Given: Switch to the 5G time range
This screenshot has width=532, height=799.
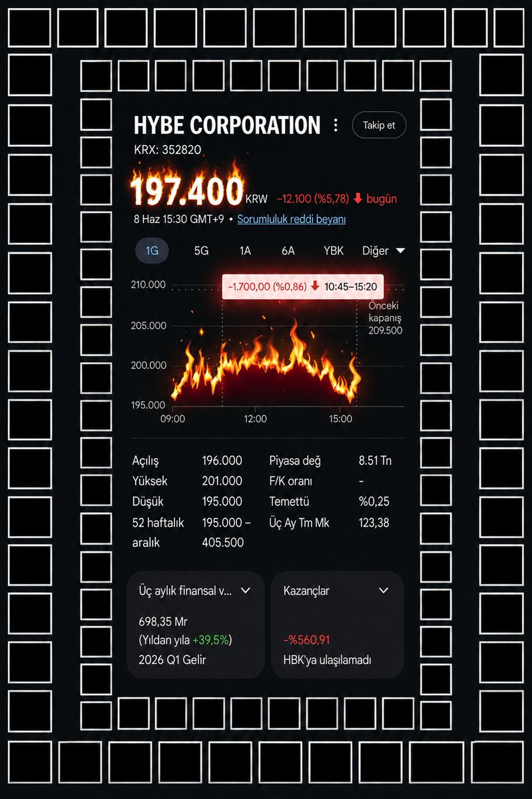Looking at the screenshot, I should point(201,251).
